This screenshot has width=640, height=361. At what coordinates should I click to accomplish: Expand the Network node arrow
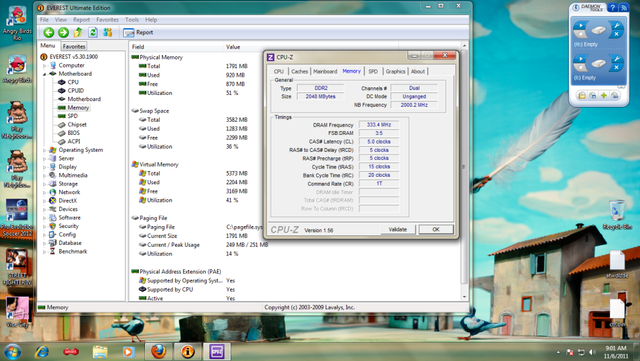click(x=44, y=192)
